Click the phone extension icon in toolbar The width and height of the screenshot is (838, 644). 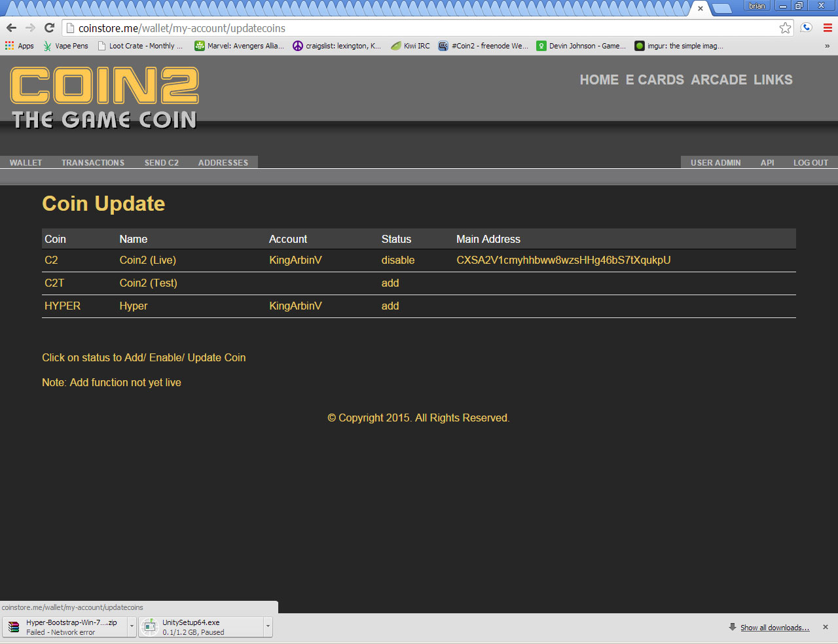point(807,27)
